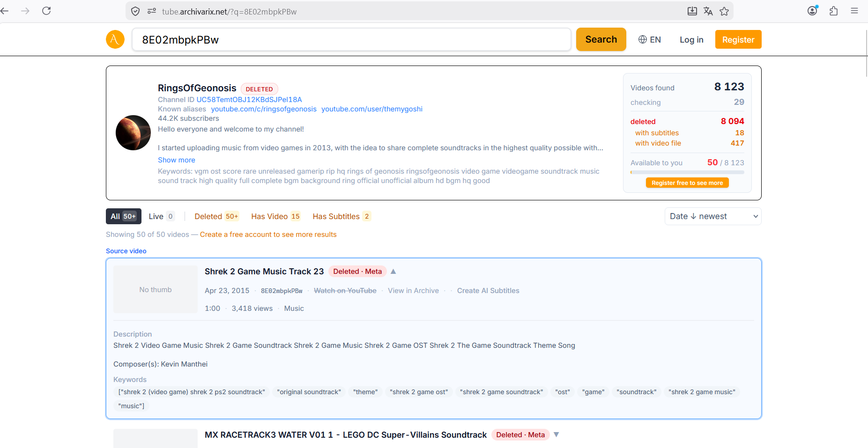Click the "original soundtrack" keyword tag
The image size is (868, 448).
[309, 392]
